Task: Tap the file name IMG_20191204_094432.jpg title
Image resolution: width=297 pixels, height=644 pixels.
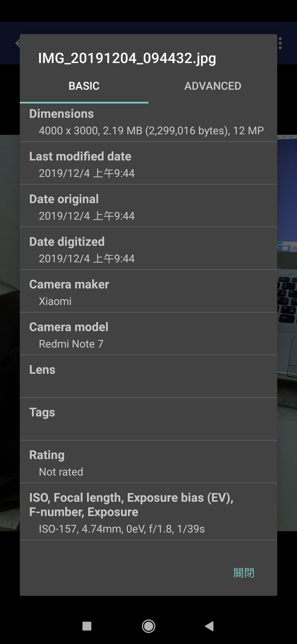Action: point(127,58)
